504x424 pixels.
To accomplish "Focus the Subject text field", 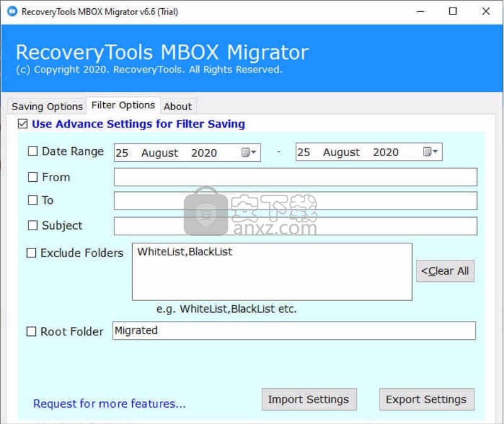I will pyautogui.click(x=295, y=226).
